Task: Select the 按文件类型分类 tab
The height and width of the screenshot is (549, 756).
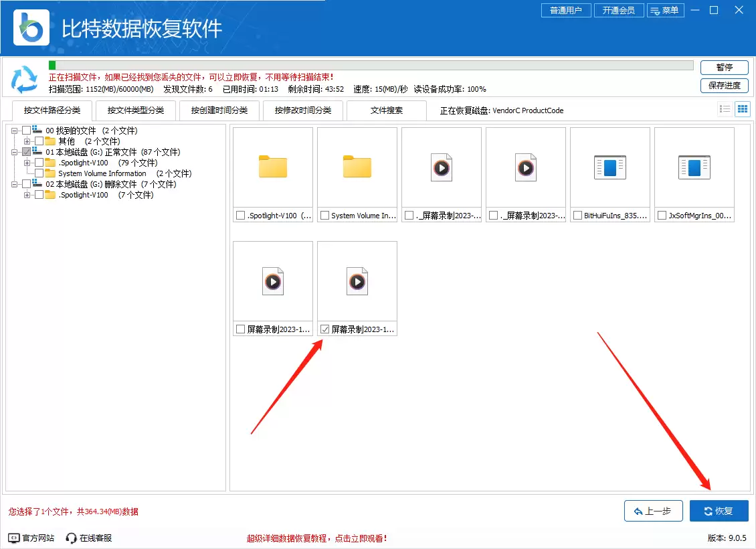Action: coord(136,110)
